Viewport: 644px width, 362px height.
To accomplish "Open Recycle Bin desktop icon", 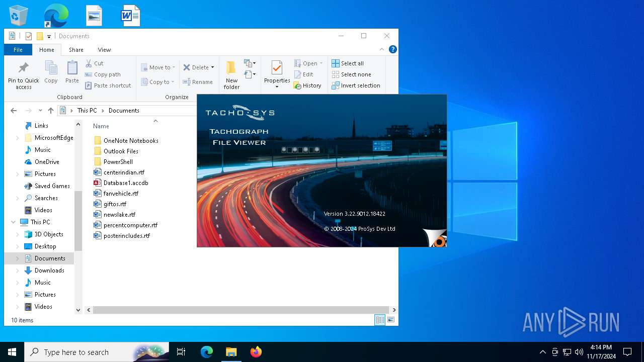I will (19, 16).
